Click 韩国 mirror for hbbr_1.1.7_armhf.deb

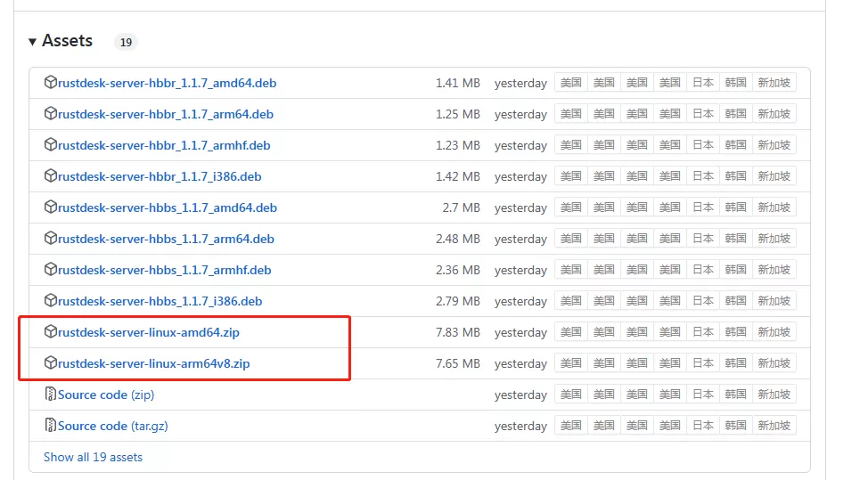pos(736,145)
